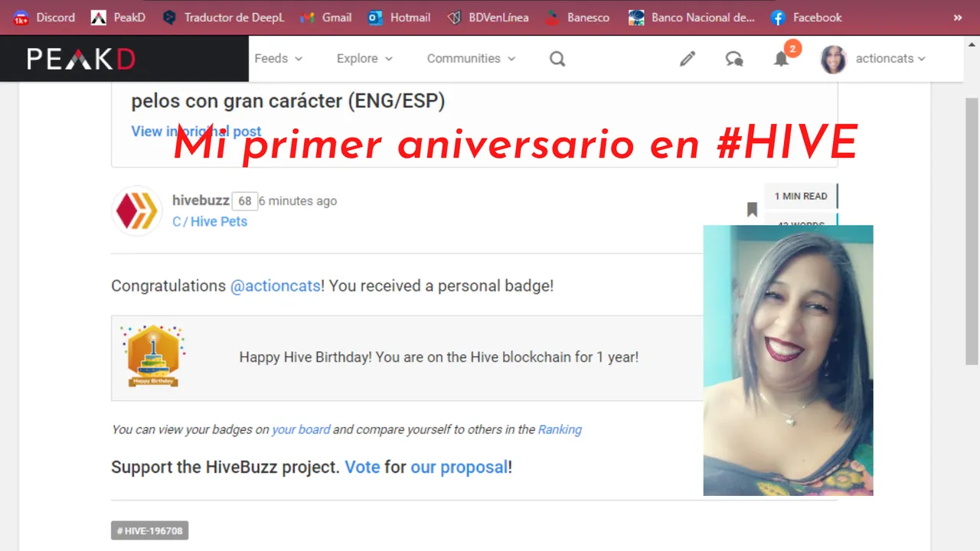Viewport: 980px width, 551px height.
Task: Click the pencil write-post icon
Action: 688,59
